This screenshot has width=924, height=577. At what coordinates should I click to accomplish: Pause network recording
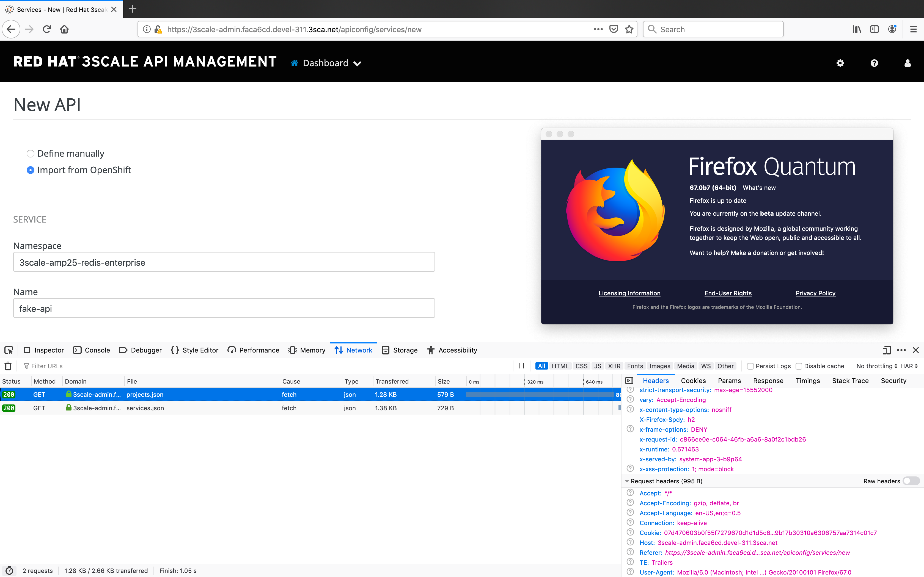(x=522, y=366)
